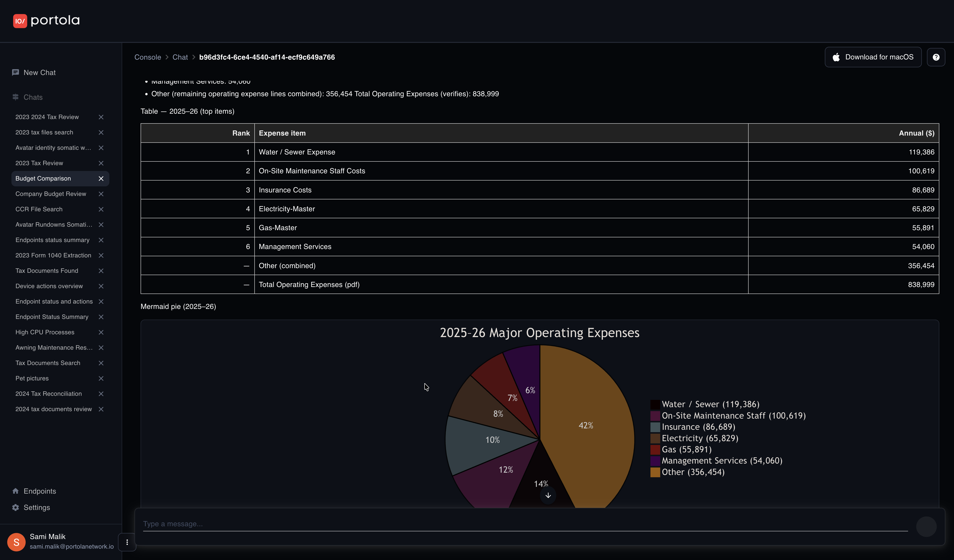Viewport: 954px width, 560px height.
Task: Click the Insurance legend color swatch
Action: click(655, 427)
